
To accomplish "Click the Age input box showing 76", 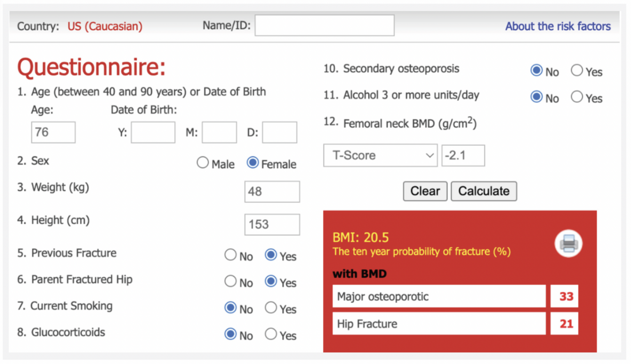I will click(x=53, y=132).
